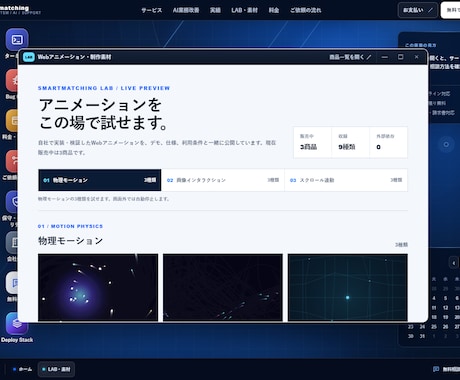Click the 収録 9種類 stat card

[x=351, y=142]
